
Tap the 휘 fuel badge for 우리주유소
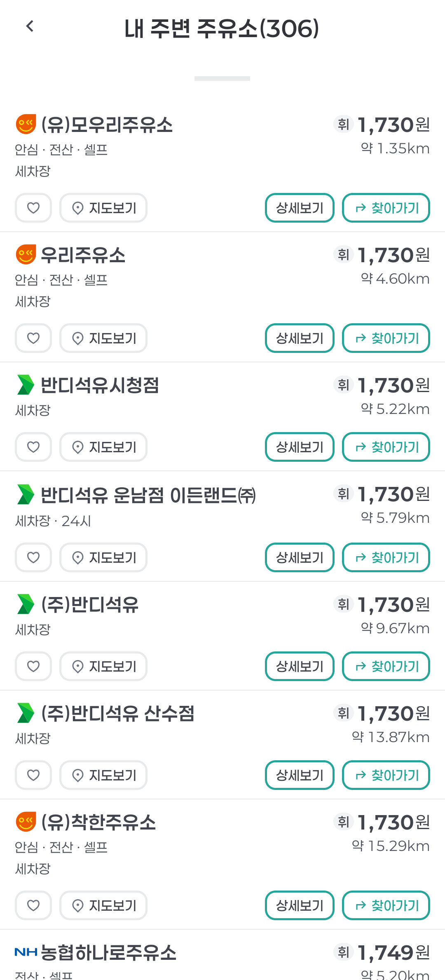(343, 254)
